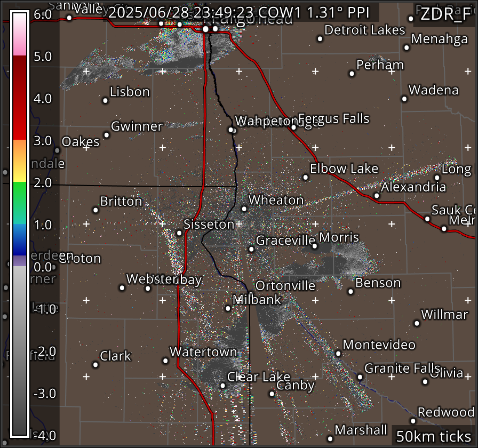Click the 50km ticks scale label
The height and width of the screenshot is (448, 478).
433,437
